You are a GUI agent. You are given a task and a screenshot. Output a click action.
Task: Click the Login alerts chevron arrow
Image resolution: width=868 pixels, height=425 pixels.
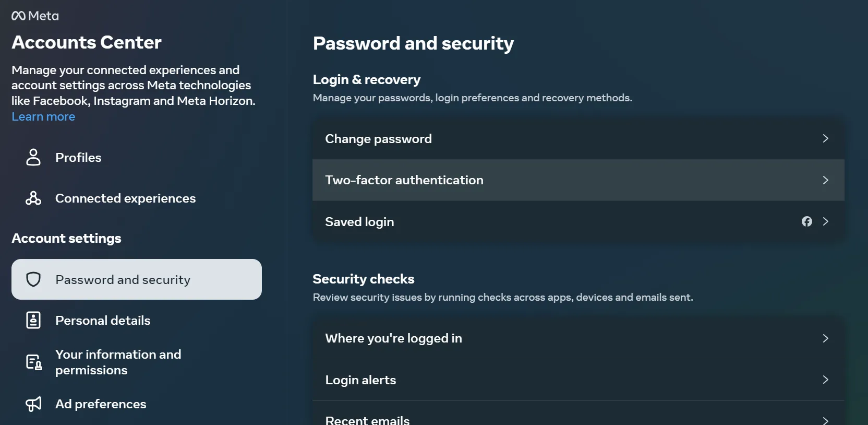[x=825, y=380]
